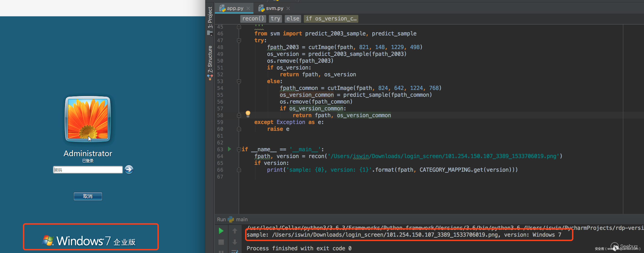This screenshot has width=644, height=253.
Task: Click the up arrow in Run panel
Action: [235, 231]
